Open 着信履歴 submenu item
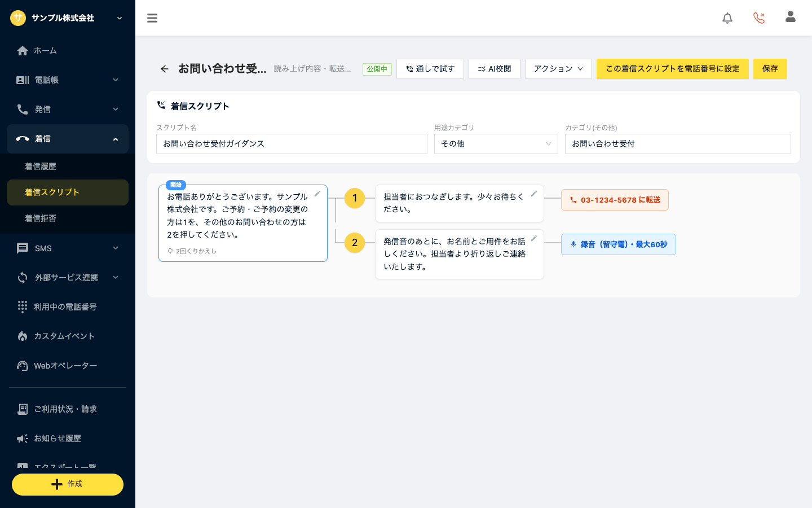This screenshot has height=508, width=812. (x=68, y=167)
